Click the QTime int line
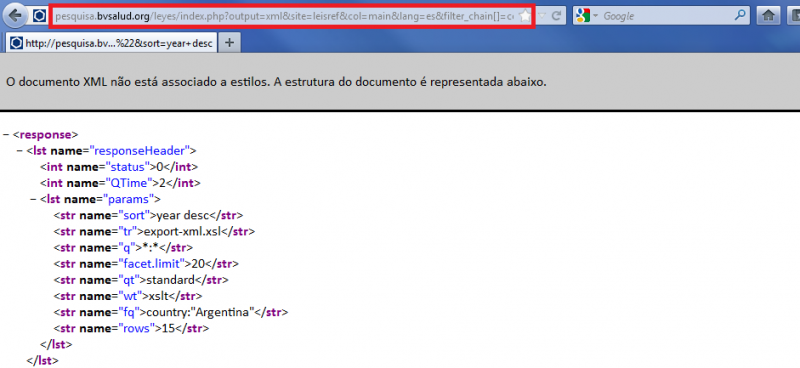The width and height of the screenshot is (800, 368). tap(120, 183)
